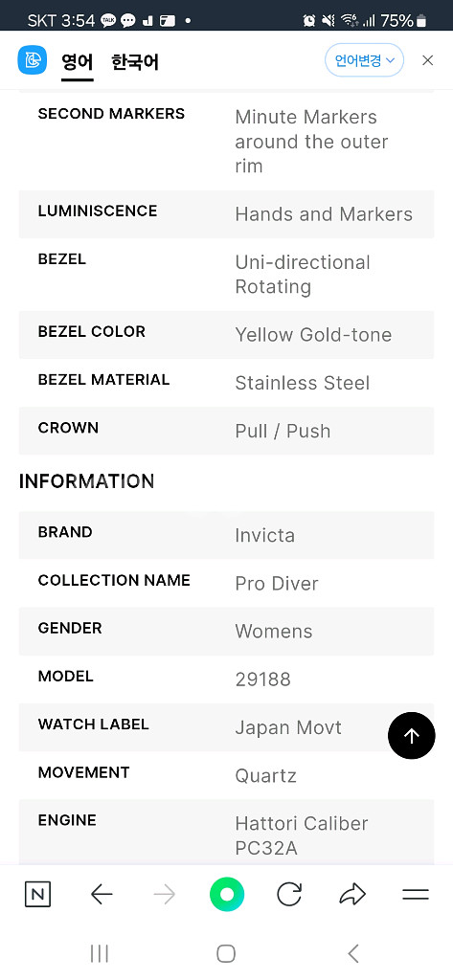Viewport: 453px width, 980px height.
Task: Switch to the 한국어 tab
Action: click(134, 62)
